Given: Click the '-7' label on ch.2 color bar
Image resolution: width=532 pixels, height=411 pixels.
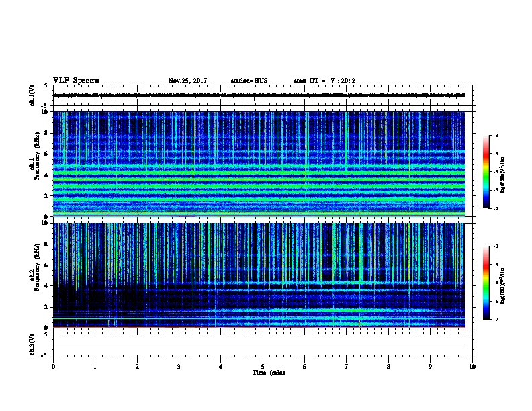Looking at the screenshot, I should pyautogui.click(x=496, y=319).
